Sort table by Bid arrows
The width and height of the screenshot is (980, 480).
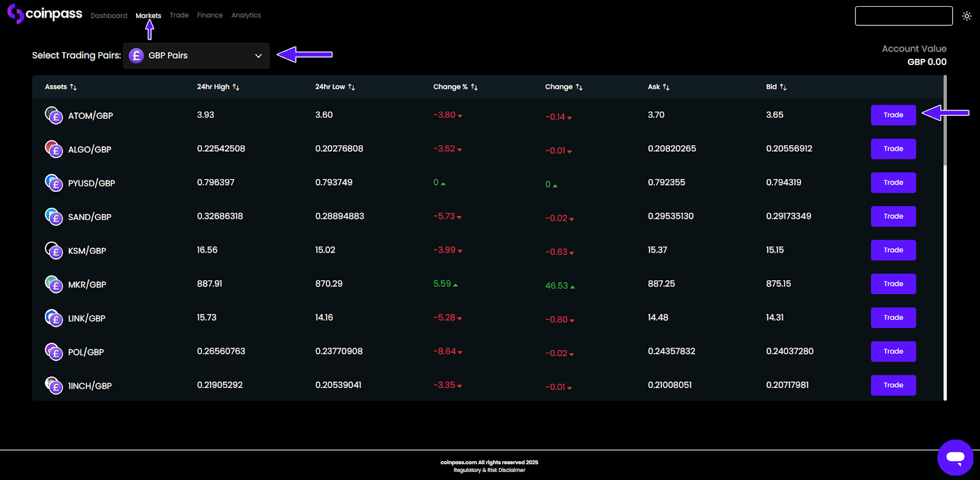pos(783,87)
